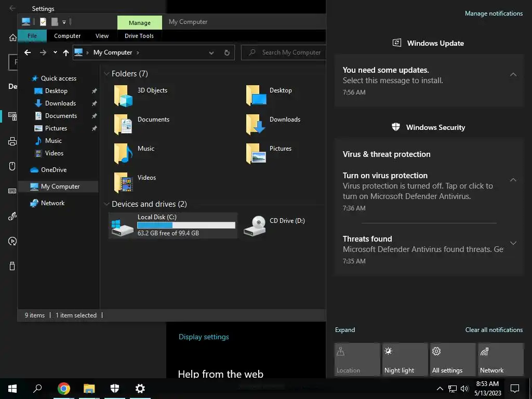Open Windows Security from taskbar
The width and height of the screenshot is (532, 399).
115,389
